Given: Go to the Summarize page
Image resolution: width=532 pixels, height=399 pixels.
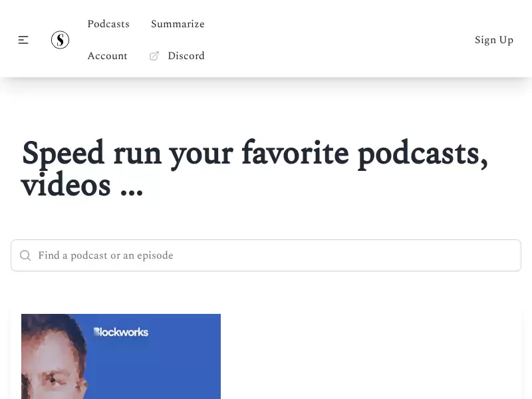Looking at the screenshot, I should [x=178, y=24].
